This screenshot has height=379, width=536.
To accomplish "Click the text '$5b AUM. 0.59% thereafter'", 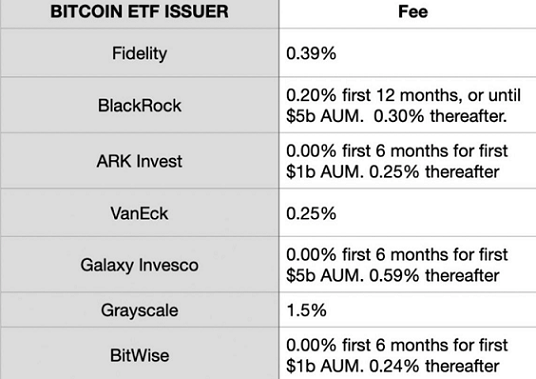I will pyautogui.click(x=393, y=275).
